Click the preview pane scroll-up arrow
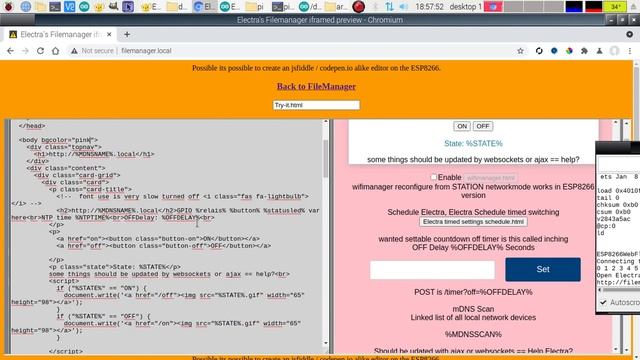 pyautogui.click(x=616, y=122)
